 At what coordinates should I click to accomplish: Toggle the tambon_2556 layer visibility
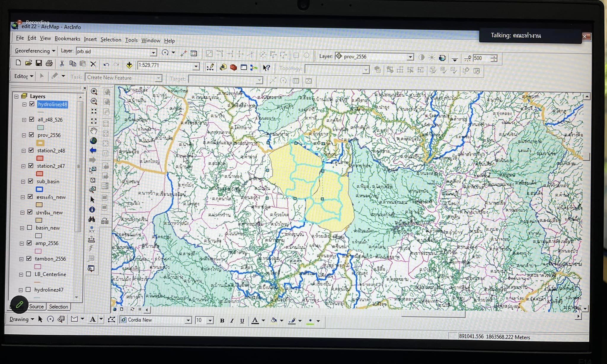coord(29,258)
